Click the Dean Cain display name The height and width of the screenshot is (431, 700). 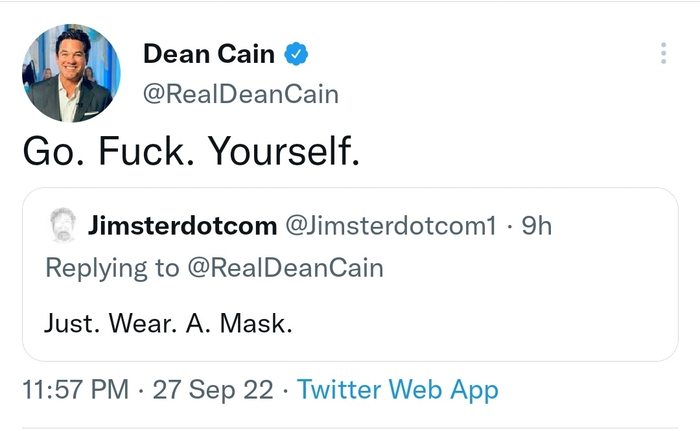point(209,54)
